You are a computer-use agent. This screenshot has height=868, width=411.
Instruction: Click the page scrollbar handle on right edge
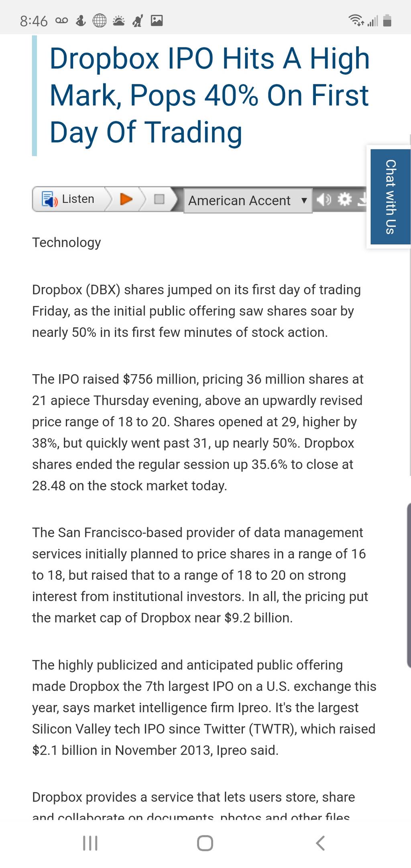tap(409, 585)
